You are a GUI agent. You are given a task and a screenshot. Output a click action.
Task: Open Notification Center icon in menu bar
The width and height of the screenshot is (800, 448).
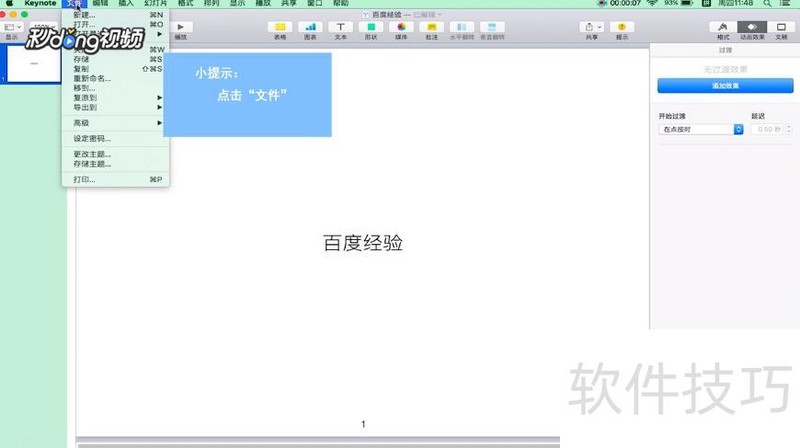[786, 3]
